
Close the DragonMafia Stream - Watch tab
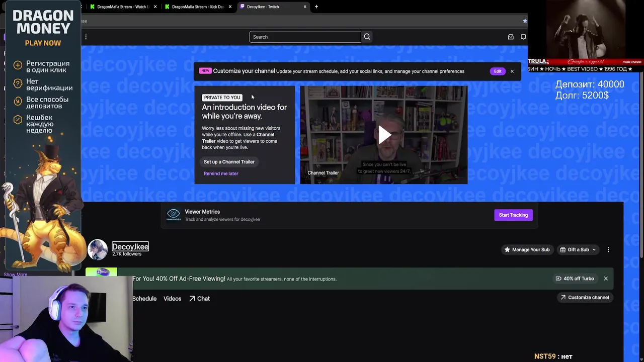point(155,7)
